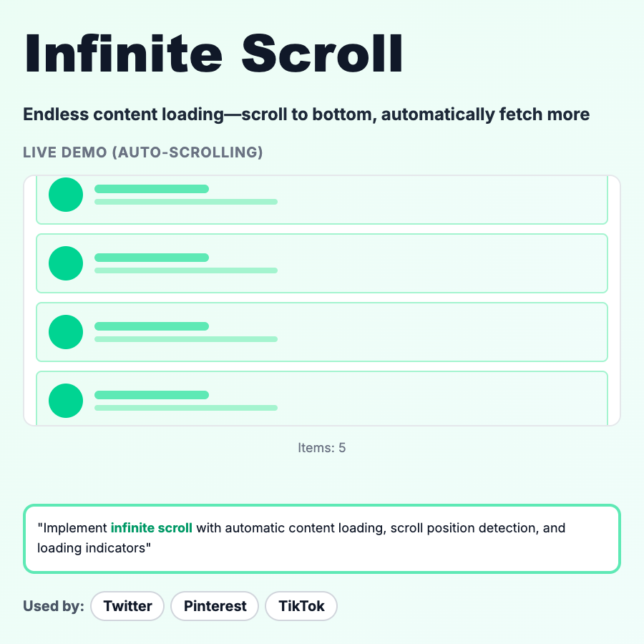Click the green avatar in the third list card
The width and height of the screenshot is (644, 644).
click(x=66, y=332)
